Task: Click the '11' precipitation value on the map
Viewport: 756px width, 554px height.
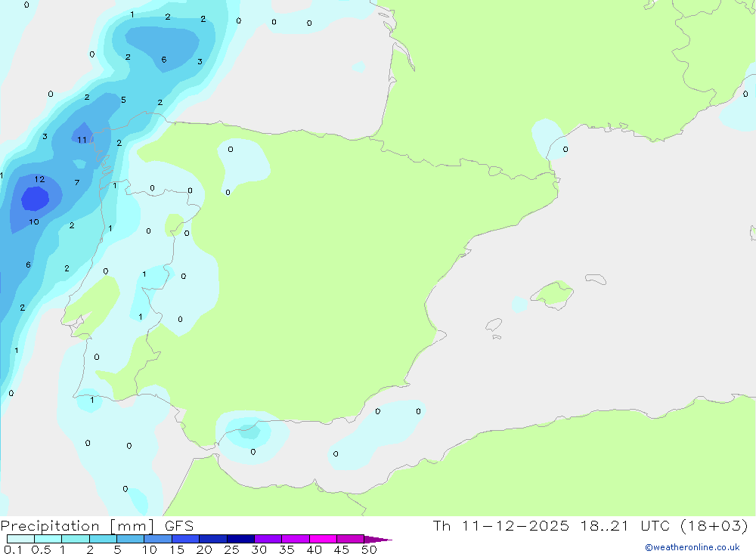Action: coord(82,140)
